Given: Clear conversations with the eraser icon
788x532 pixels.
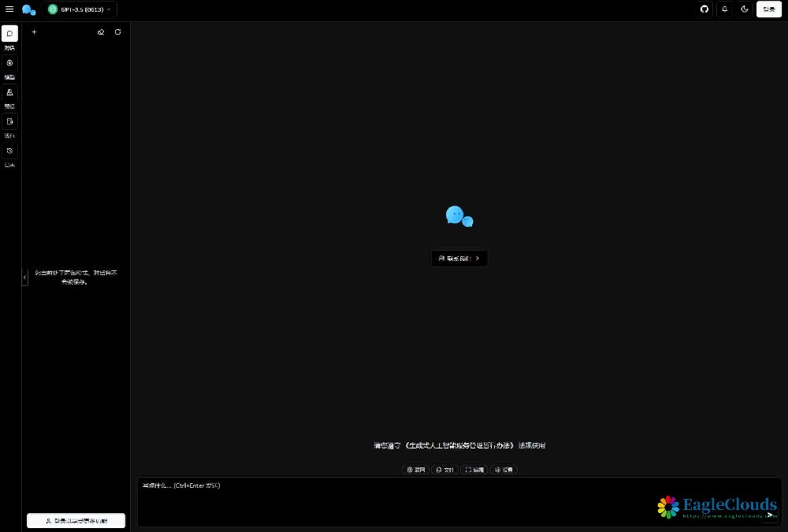Looking at the screenshot, I should (101, 32).
